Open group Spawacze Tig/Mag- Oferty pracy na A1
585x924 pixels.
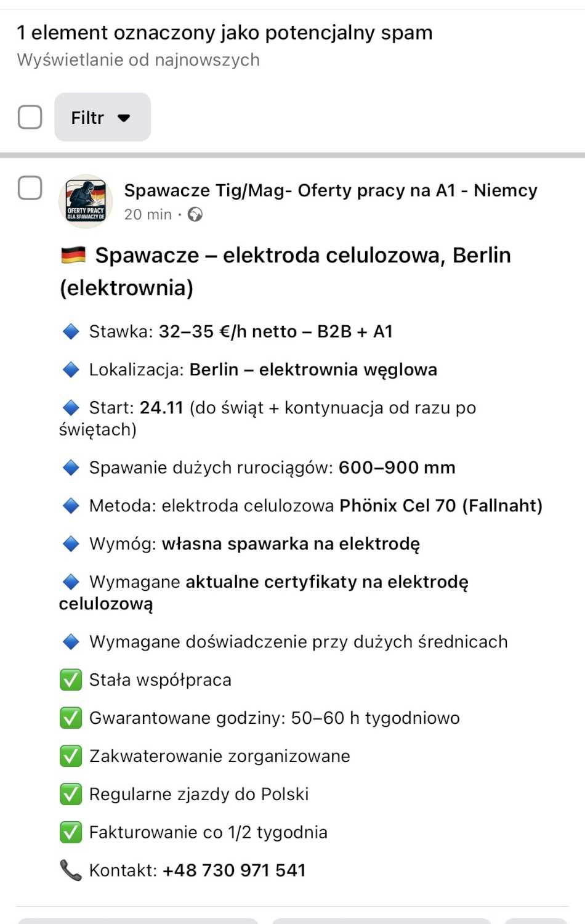click(331, 190)
